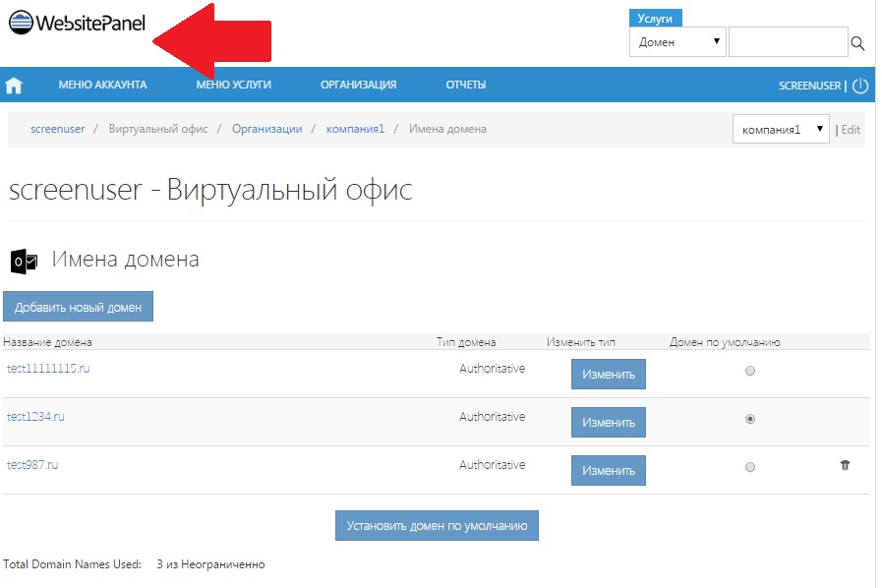Select test11111115.ru as default domain radio
This screenshot has width=882, height=588.
point(750,371)
